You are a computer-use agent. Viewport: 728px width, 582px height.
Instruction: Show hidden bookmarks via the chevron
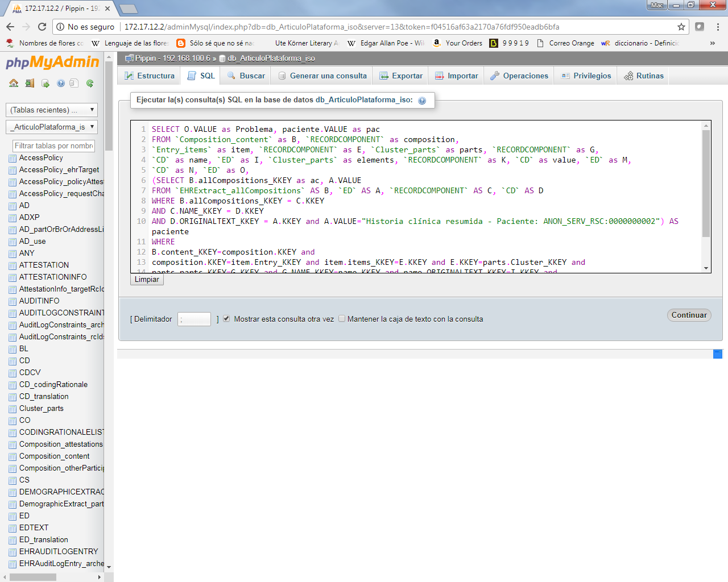712,43
